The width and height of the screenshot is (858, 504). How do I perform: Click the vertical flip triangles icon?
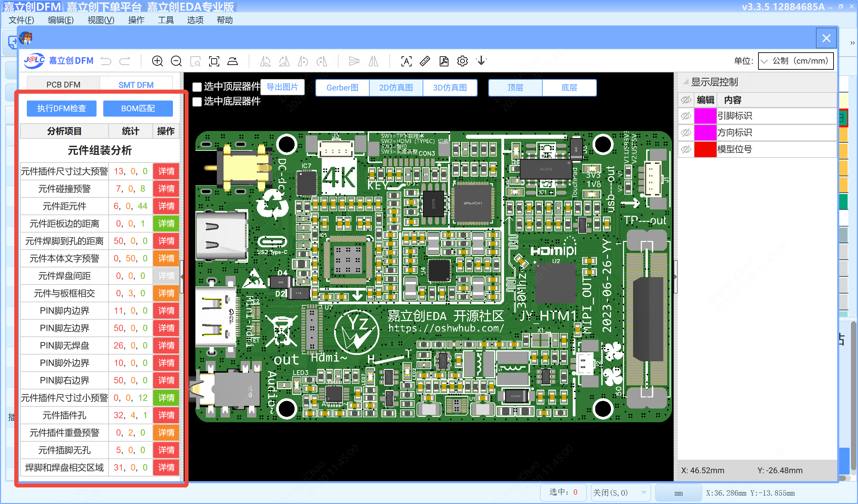coord(354,61)
